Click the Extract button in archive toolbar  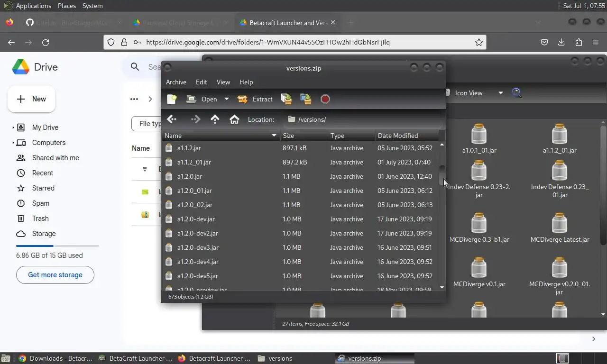point(255,99)
